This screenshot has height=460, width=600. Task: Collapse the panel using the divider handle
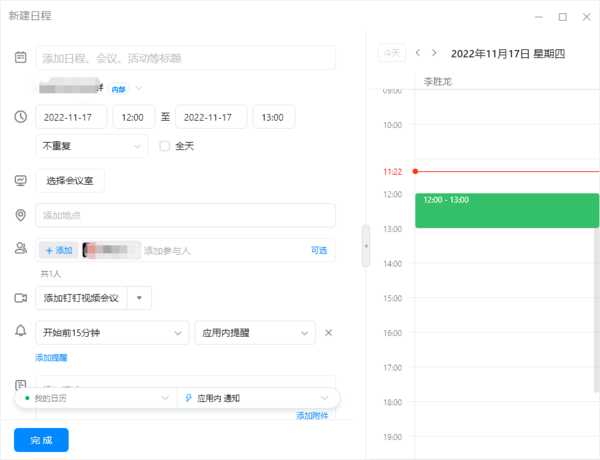click(365, 246)
